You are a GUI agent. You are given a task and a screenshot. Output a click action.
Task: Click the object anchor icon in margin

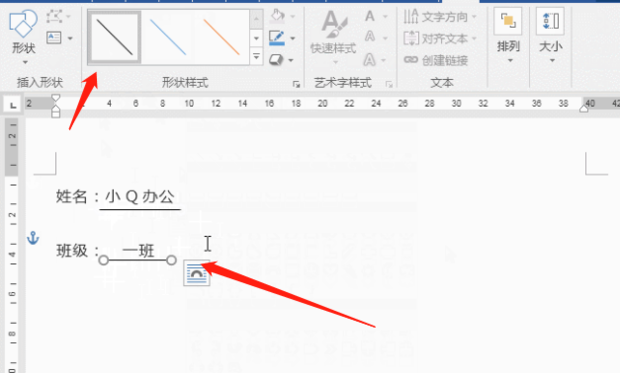coord(33,238)
